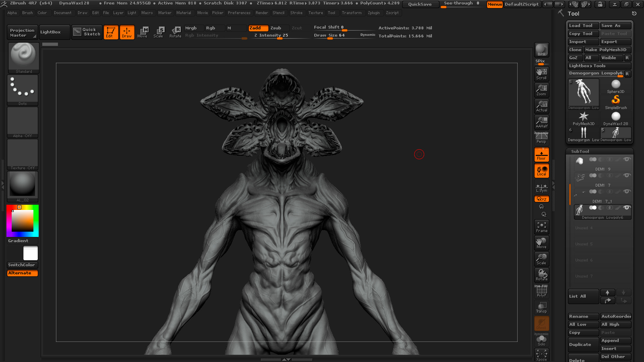The height and width of the screenshot is (362, 644).
Task: Select Scale in the right shelf
Action: coord(541,259)
